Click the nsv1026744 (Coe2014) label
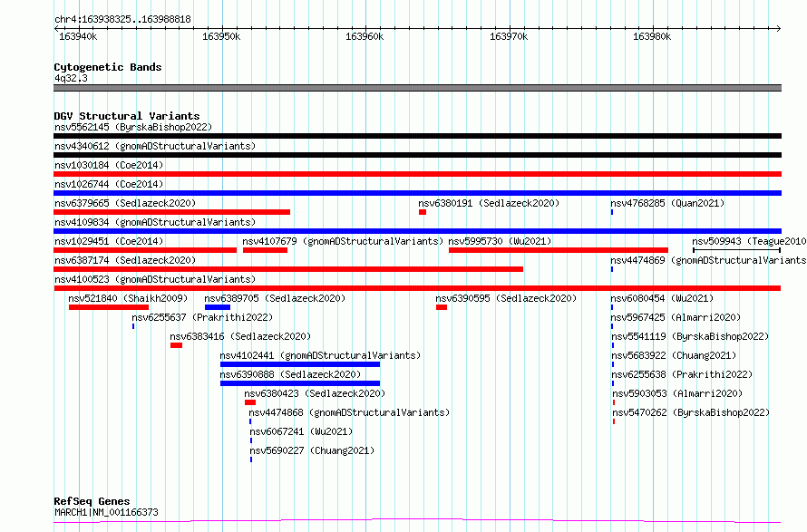Screen dimensions: 807x532 109,184
